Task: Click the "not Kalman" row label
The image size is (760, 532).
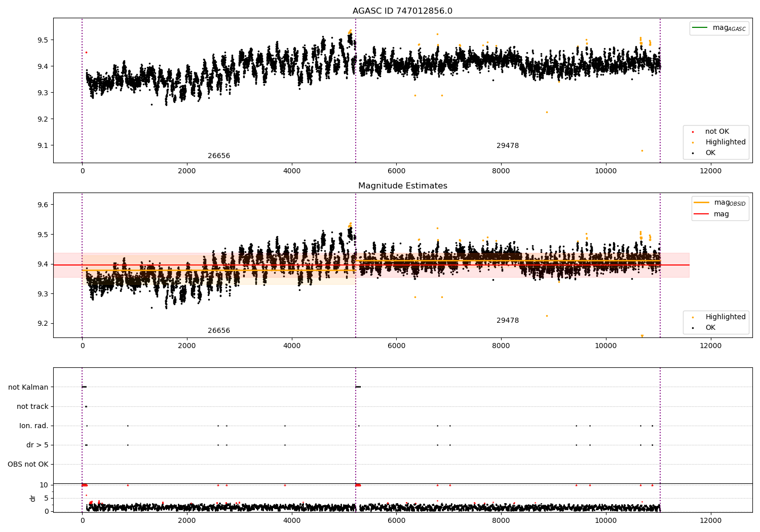Action: tap(28, 388)
